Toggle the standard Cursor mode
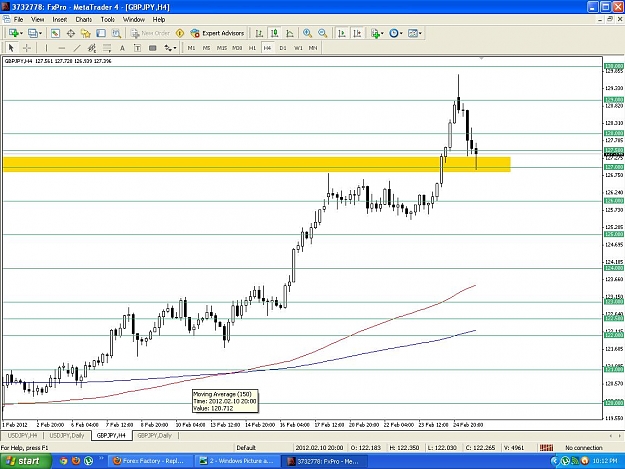The image size is (625, 469). [x=11, y=48]
